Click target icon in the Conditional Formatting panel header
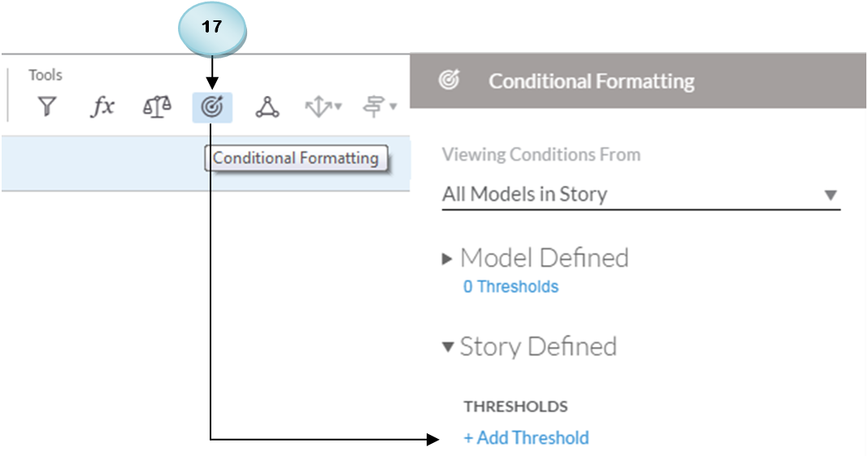This screenshot has width=868, height=456. coord(449,80)
